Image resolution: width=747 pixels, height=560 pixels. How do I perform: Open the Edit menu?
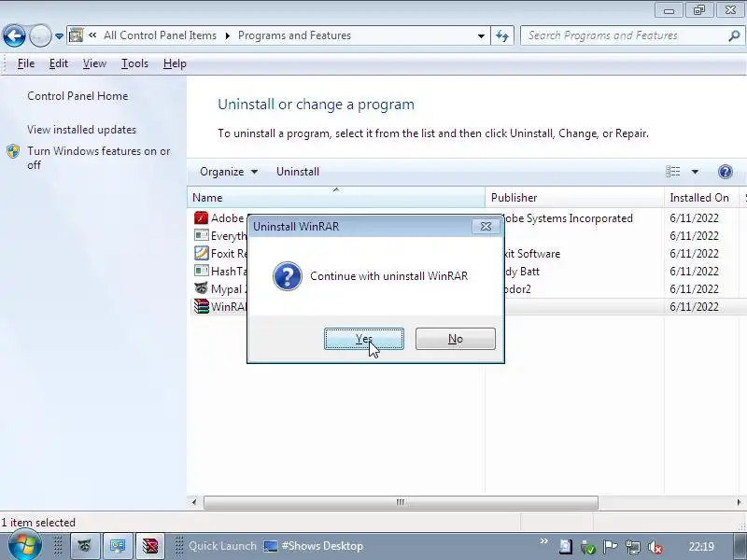point(59,63)
